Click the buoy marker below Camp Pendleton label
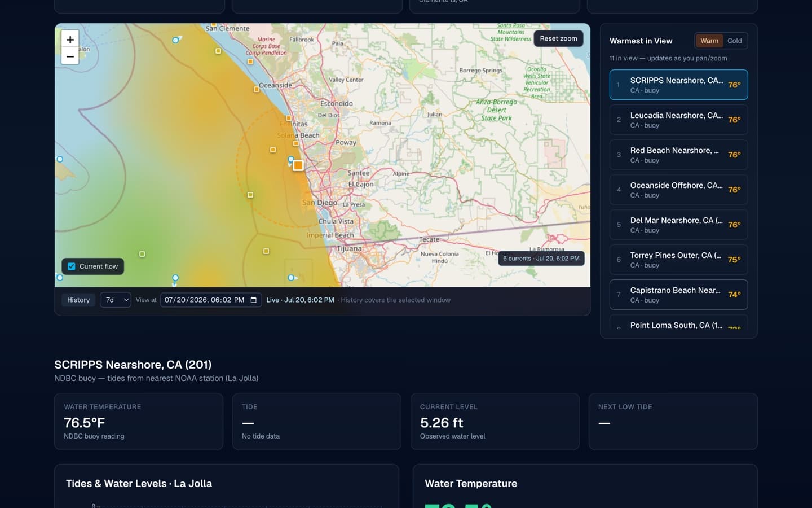812x508 pixels. pos(250,62)
